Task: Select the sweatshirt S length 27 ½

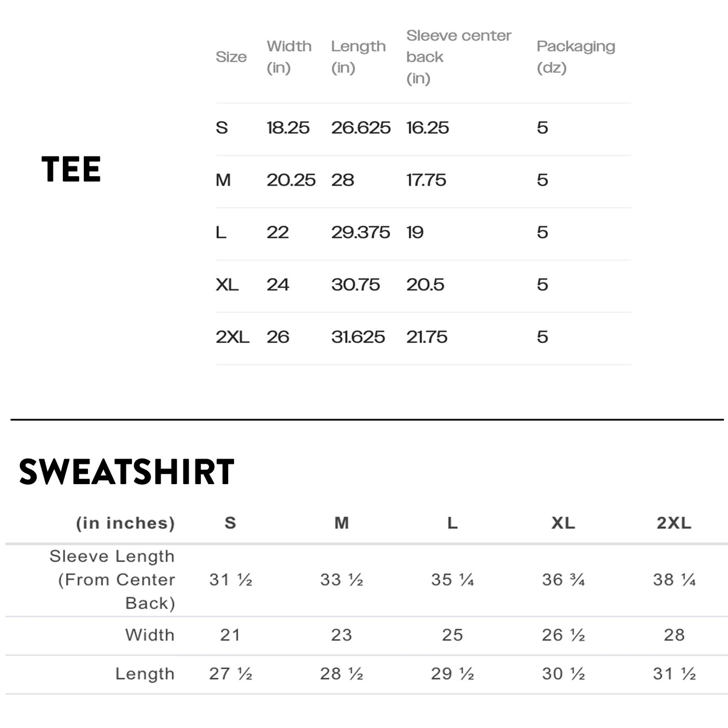Action: pos(230,674)
